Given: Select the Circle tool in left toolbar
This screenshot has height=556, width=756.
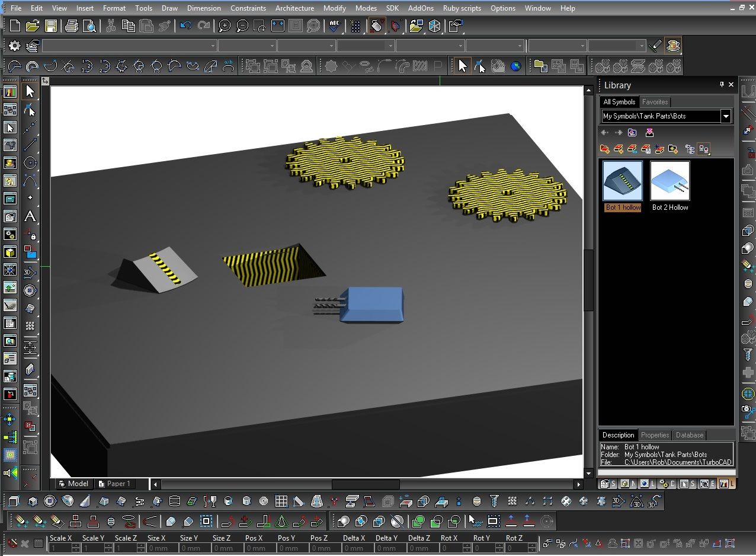Looking at the screenshot, I should point(30,163).
